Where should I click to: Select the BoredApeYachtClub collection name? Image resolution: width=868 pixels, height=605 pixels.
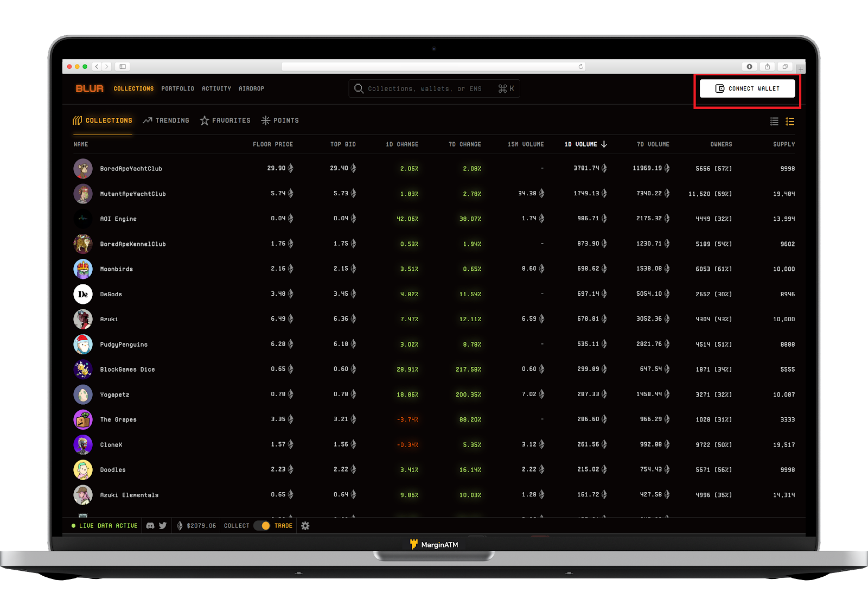click(x=131, y=169)
